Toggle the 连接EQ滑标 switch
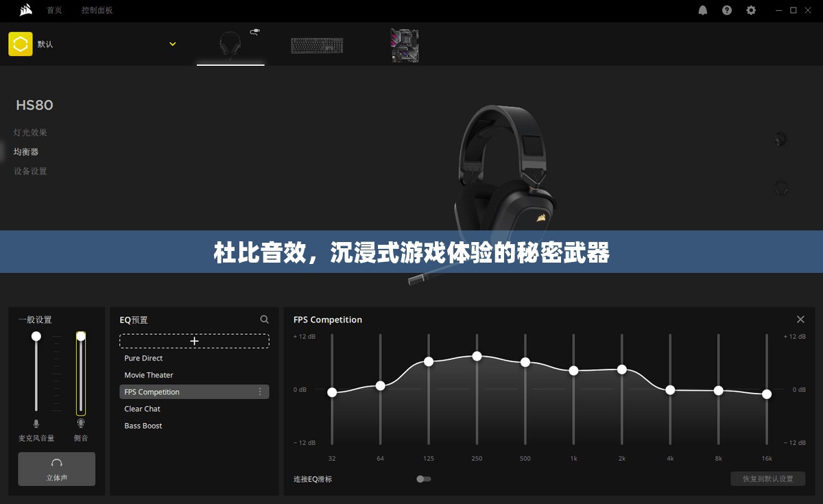823x504 pixels. [424, 479]
